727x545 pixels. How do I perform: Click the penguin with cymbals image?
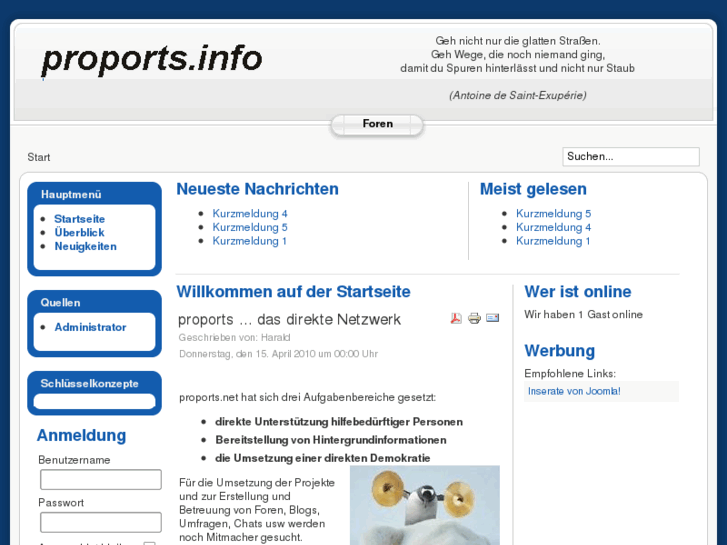pyautogui.click(x=425, y=505)
